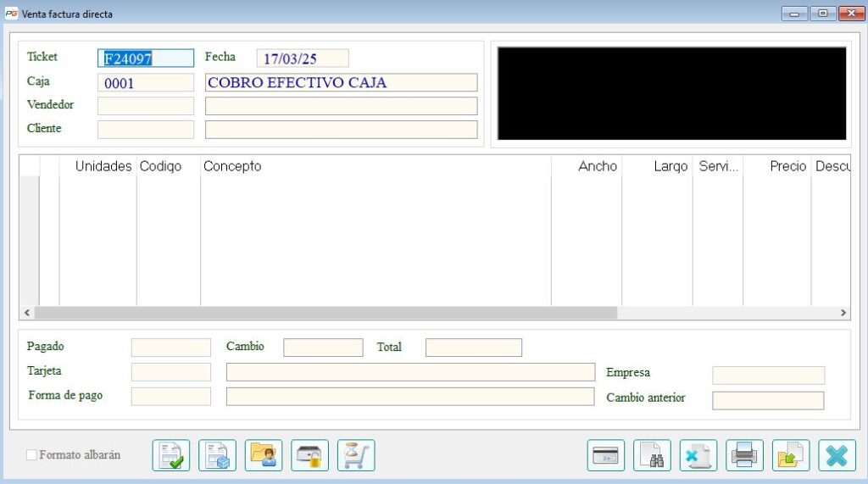
Task: Click the grid's horizontal scrollbar left arrow
Action: 26,313
